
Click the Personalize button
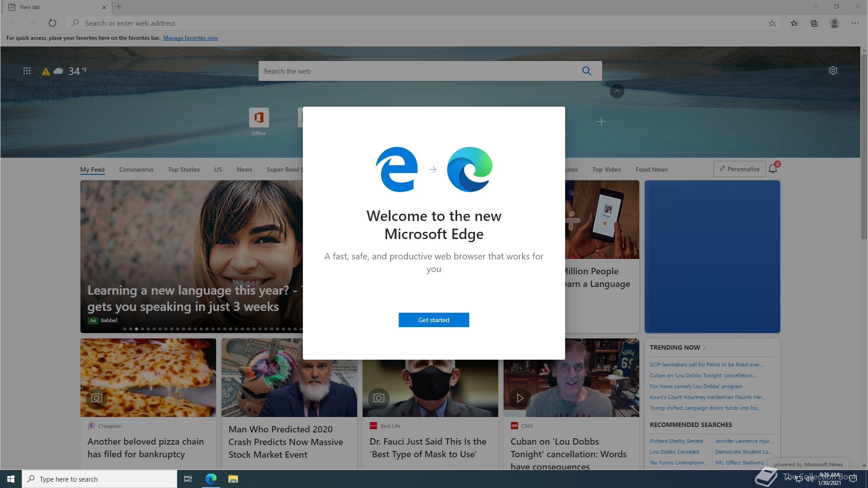pos(739,169)
